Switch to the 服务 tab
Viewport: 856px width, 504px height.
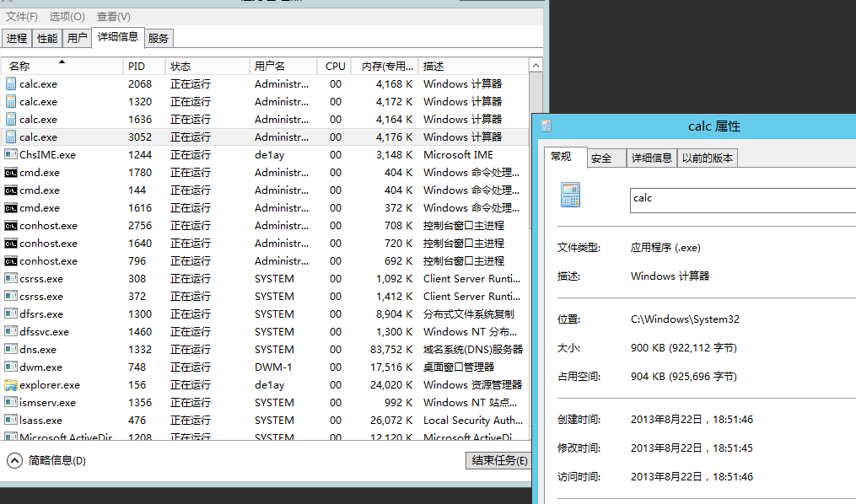[159, 38]
